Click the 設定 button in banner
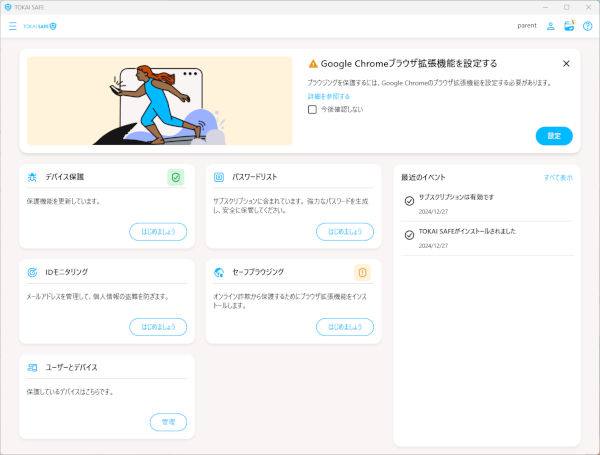The height and width of the screenshot is (455, 600). click(x=554, y=136)
